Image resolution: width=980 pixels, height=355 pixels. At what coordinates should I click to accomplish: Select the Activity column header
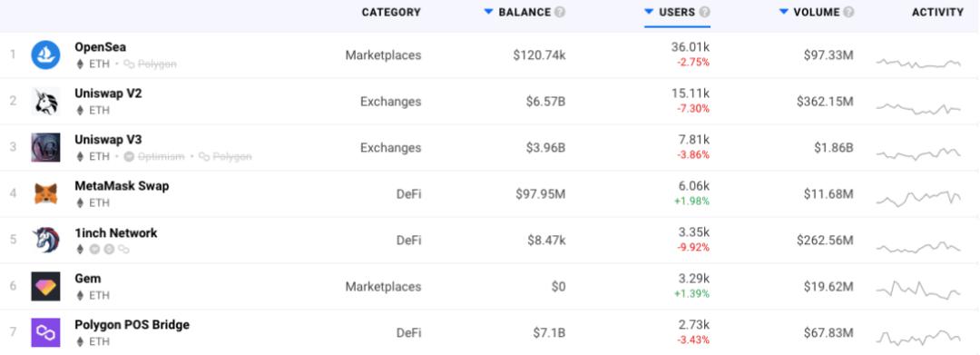(x=937, y=12)
